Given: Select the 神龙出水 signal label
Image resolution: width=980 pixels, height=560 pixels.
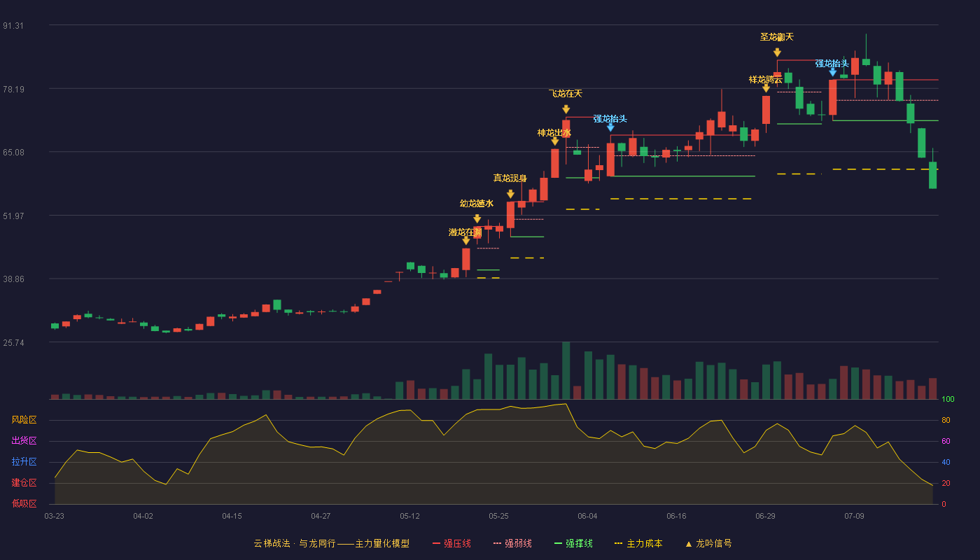Looking at the screenshot, I should (554, 133).
